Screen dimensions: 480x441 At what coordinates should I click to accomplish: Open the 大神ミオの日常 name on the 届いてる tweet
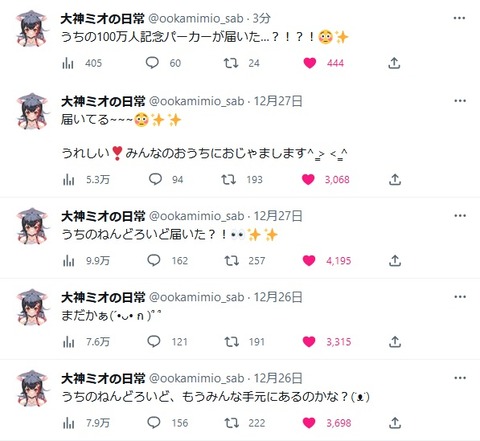pyautogui.click(x=103, y=101)
